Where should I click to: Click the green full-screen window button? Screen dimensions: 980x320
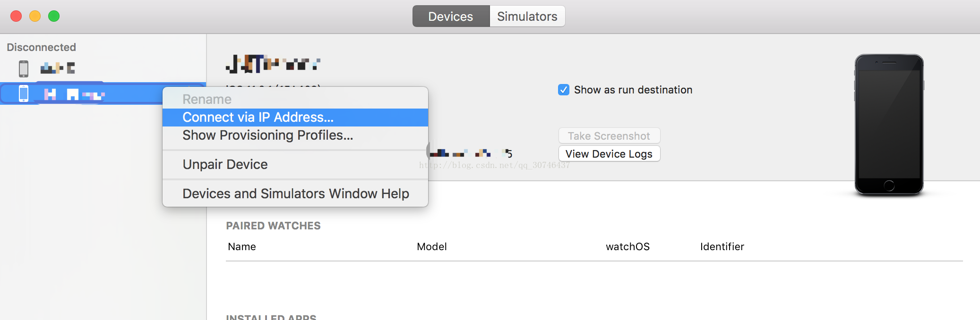(x=54, y=16)
